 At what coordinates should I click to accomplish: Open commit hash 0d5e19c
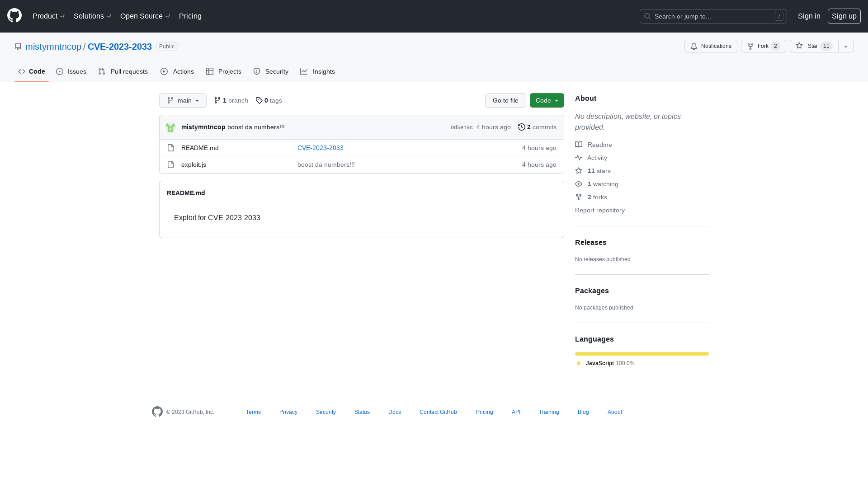[x=462, y=127]
